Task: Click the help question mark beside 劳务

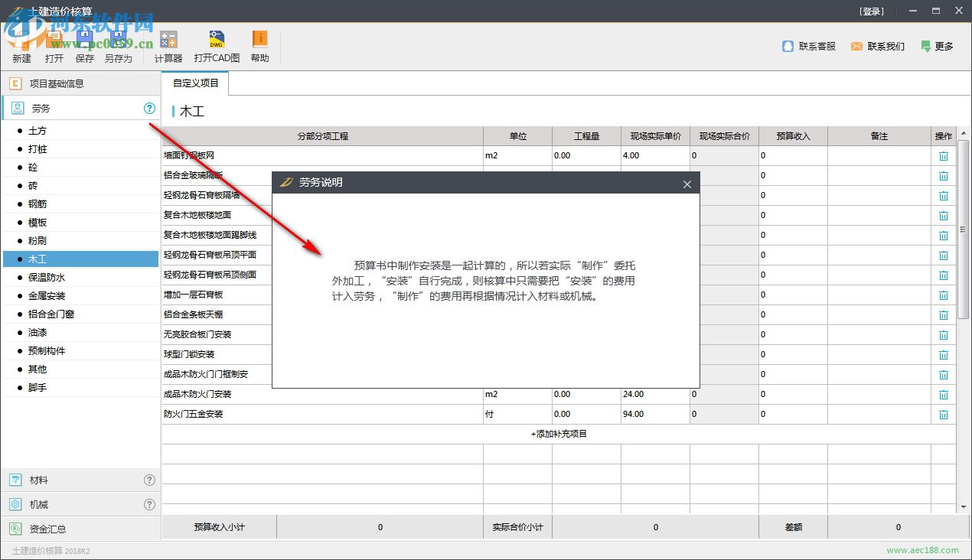Action: coord(149,109)
